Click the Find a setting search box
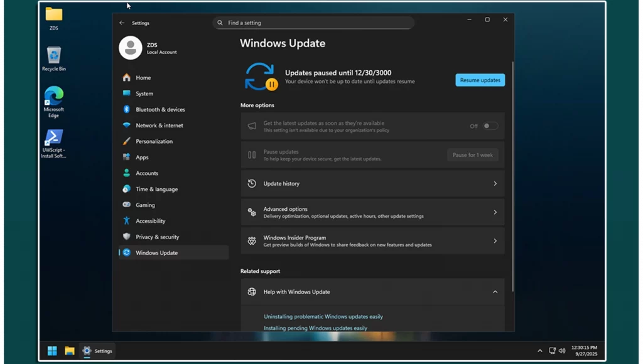Image resolution: width=643 pixels, height=364 pixels. coord(313,23)
